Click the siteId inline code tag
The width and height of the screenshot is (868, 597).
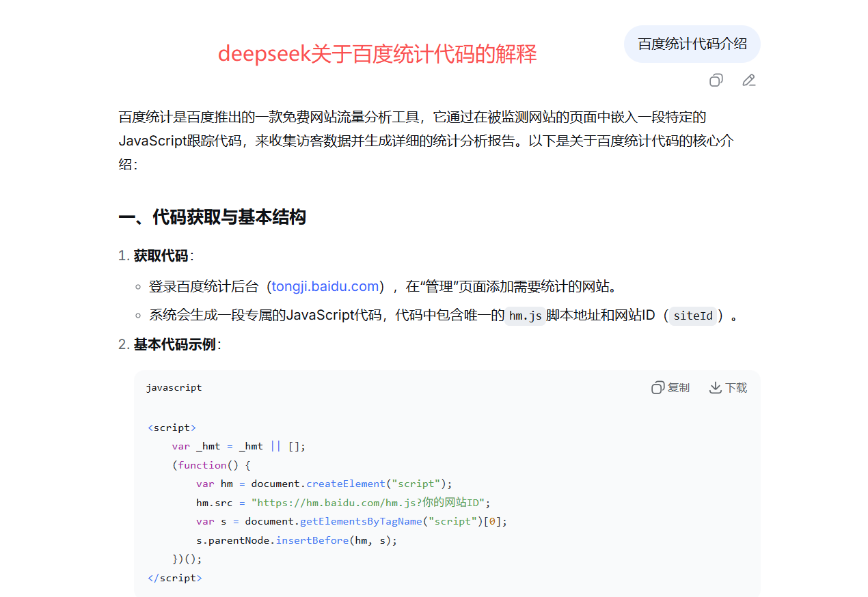tap(693, 316)
